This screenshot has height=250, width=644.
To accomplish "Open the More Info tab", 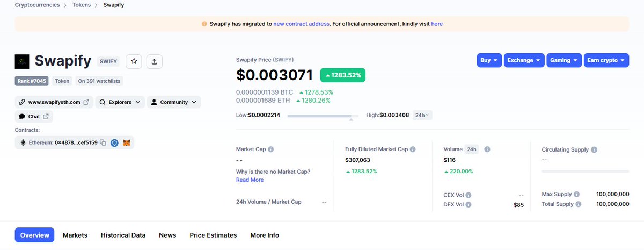I will click(265, 235).
